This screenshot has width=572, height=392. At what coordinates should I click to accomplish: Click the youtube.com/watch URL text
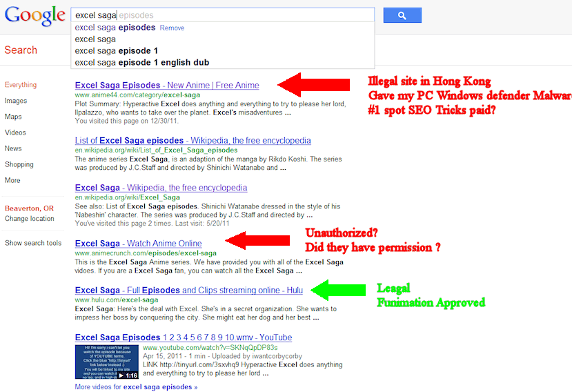click(x=210, y=347)
